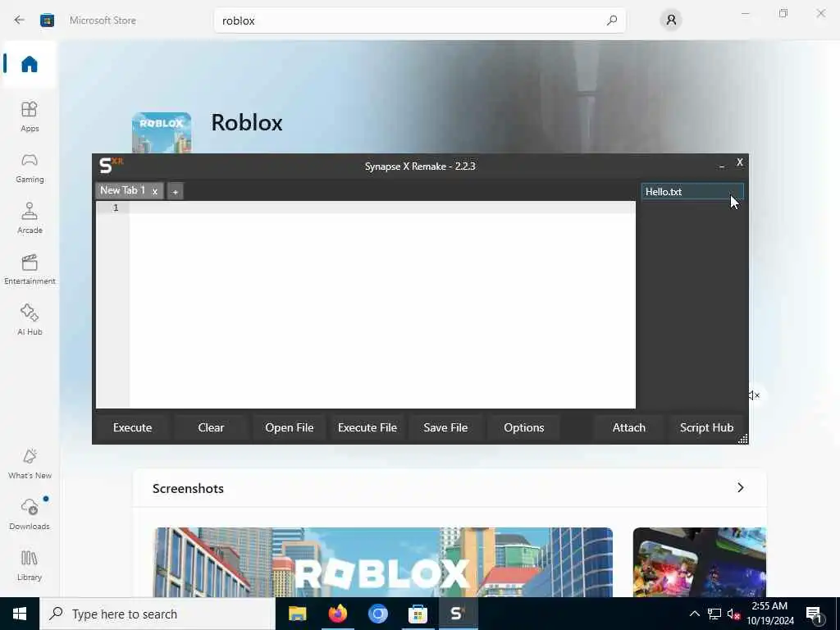Go back in Microsoft Store

point(20,20)
